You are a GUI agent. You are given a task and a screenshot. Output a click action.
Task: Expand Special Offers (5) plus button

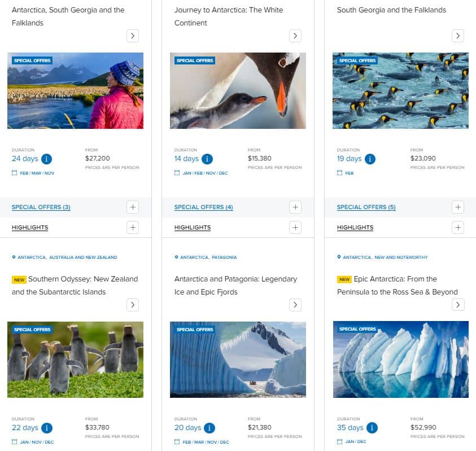458,207
